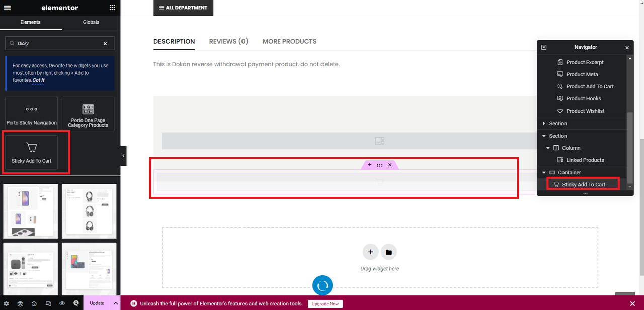Click the widget search input field
Viewport: 644px width, 310px height.
(60, 43)
